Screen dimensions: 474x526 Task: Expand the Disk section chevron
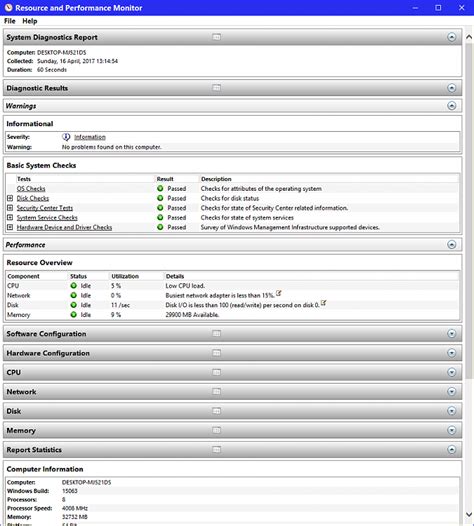pos(452,411)
